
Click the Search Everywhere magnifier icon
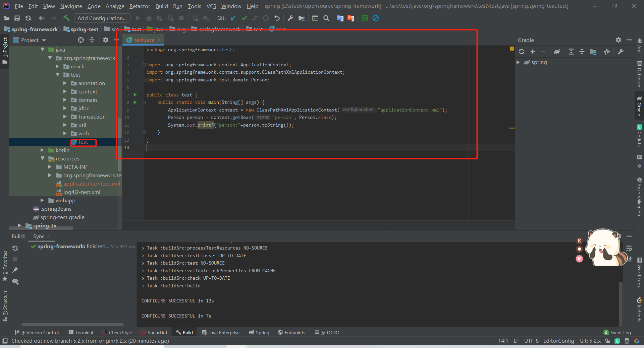click(x=326, y=18)
